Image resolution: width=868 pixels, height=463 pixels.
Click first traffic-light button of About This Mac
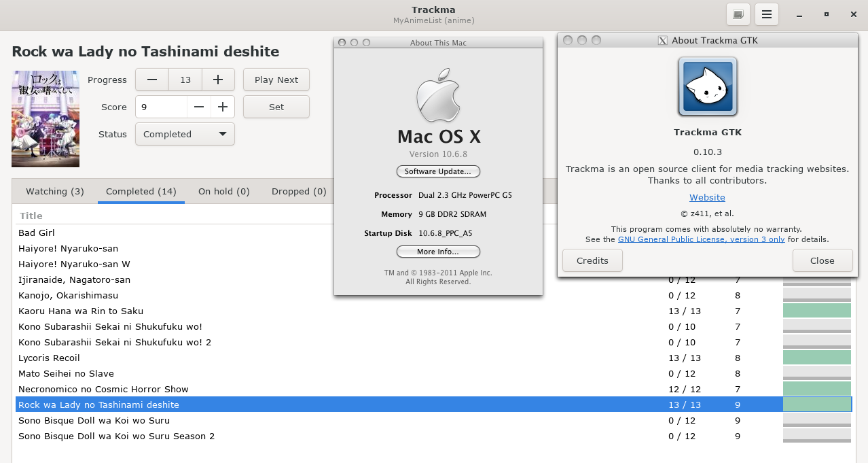342,43
